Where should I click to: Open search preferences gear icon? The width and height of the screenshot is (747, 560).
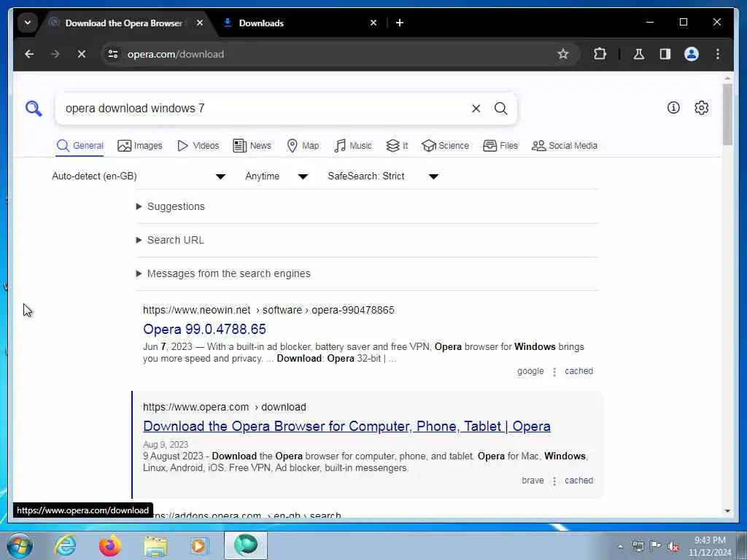701,108
